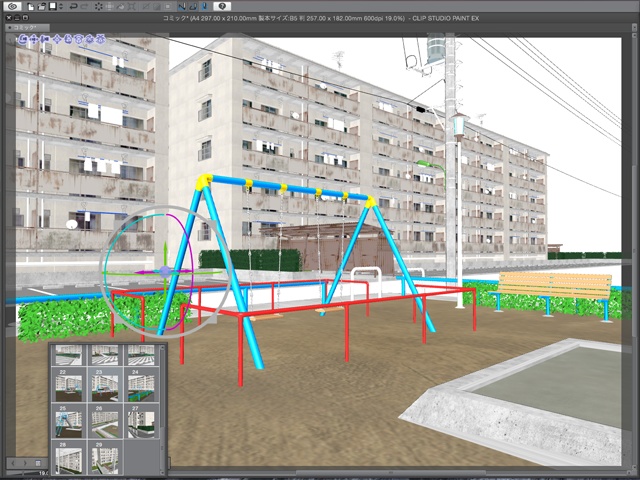Switch to the コミック* canvas tab

click(x=27, y=28)
